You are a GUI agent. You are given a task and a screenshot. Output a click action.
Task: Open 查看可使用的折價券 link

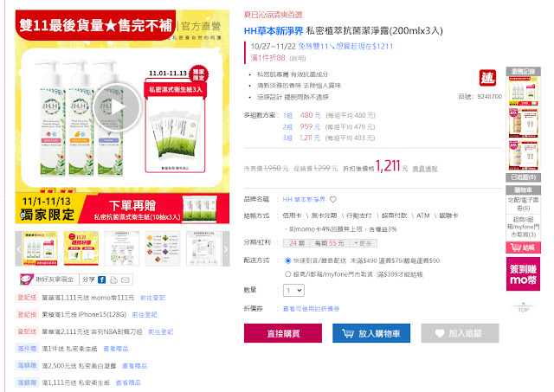click(311, 309)
